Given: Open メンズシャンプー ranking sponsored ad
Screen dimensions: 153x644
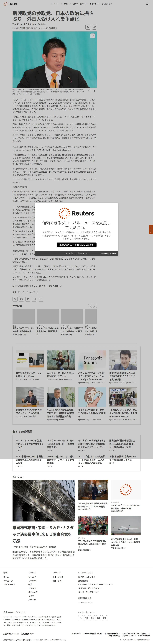Looking at the screenshot, I should coord(123,404).
